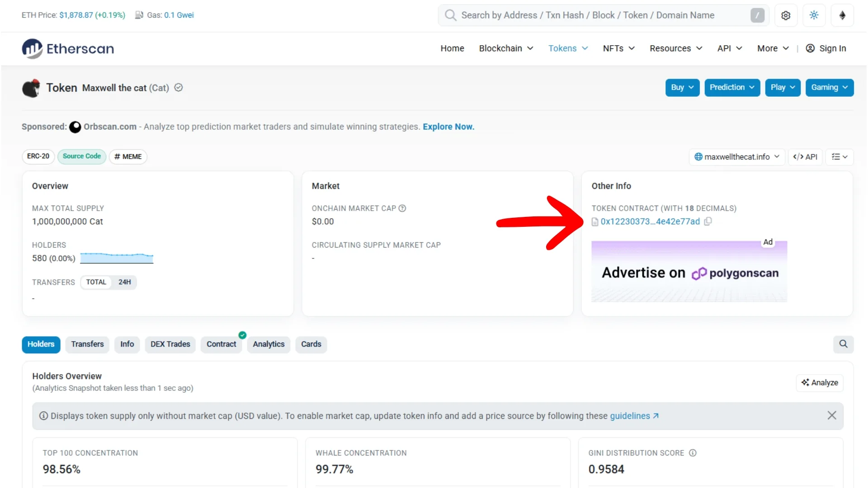Open the Gaming dropdown
Image resolution: width=868 pixels, height=488 pixels.
(829, 88)
